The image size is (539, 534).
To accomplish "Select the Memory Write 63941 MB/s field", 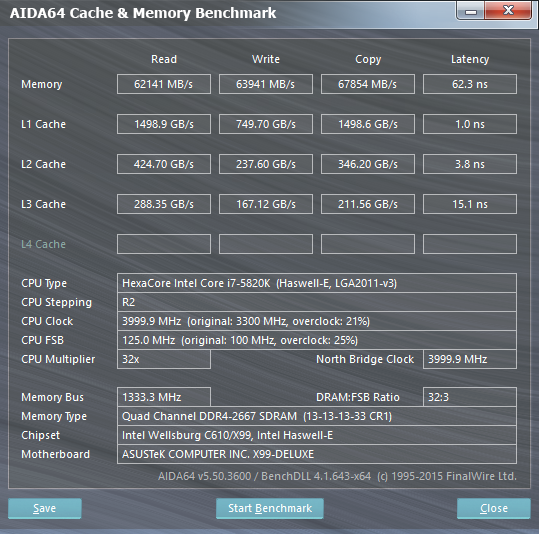I will click(x=266, y=84).
